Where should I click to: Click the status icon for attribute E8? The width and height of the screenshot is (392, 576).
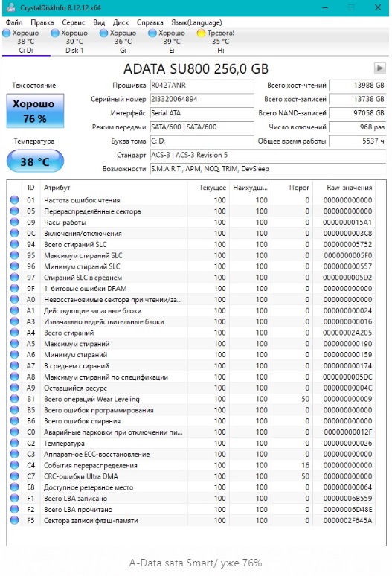point(14,487)
